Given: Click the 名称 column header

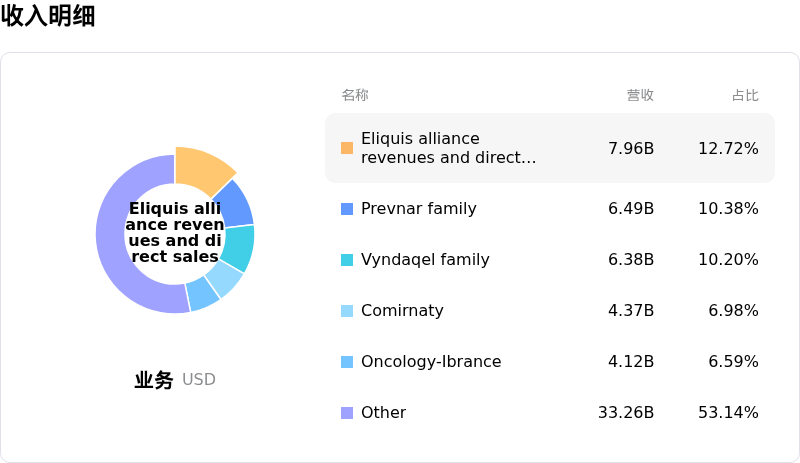Looking at the screenshot, I should [355, 95].
